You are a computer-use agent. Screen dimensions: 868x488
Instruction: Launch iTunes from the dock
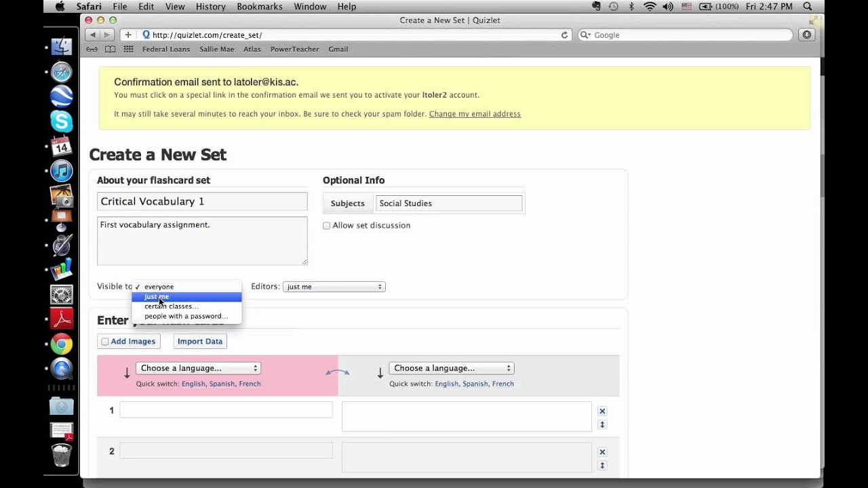[x=61, y=171]
